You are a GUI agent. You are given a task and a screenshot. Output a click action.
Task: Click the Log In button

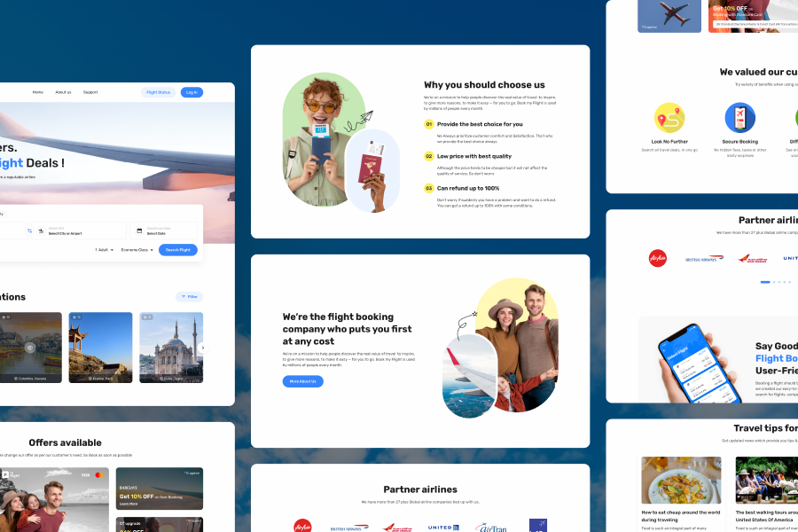pyautogui.click(x=192, y=92)
